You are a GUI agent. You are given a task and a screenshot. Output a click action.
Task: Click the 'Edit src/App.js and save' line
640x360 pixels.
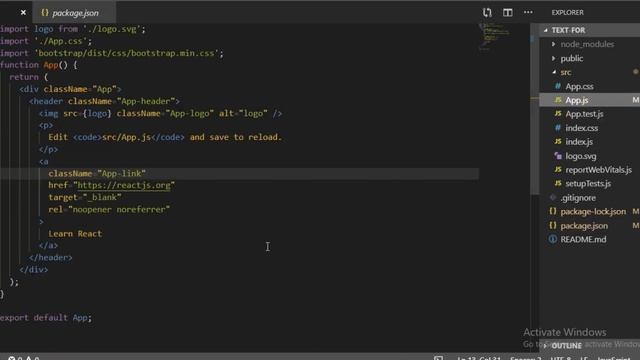(165, 137)
